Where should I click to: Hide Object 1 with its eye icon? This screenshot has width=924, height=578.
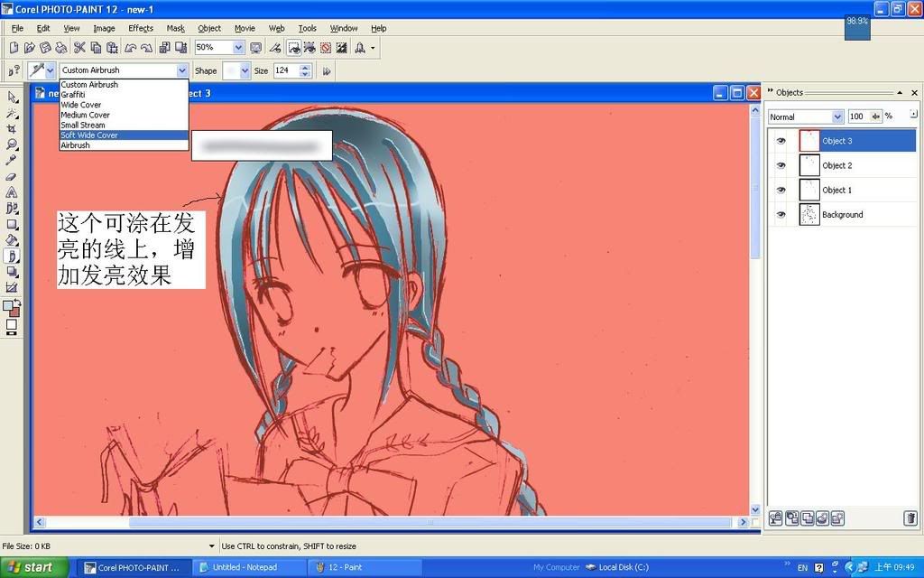[781, 191]
